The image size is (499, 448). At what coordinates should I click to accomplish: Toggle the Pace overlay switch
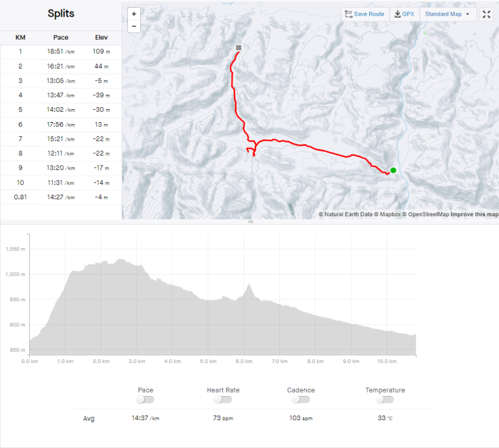tap(146, 400)
